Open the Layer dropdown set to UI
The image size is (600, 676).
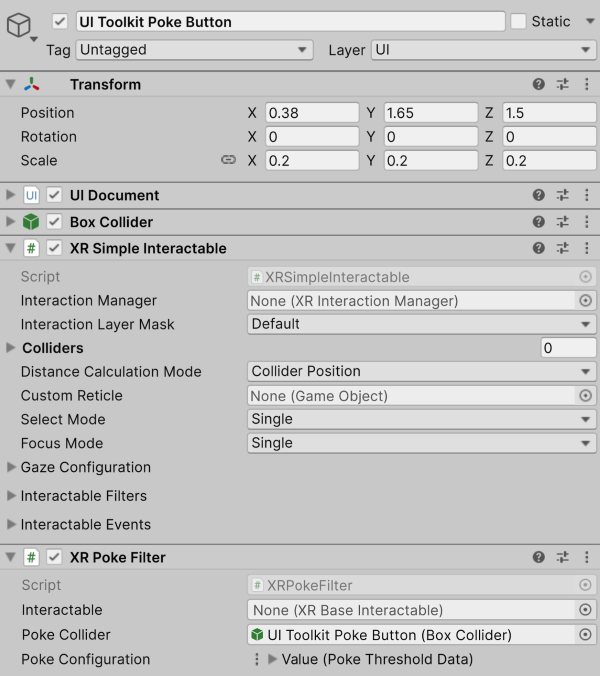click(483, 49)
